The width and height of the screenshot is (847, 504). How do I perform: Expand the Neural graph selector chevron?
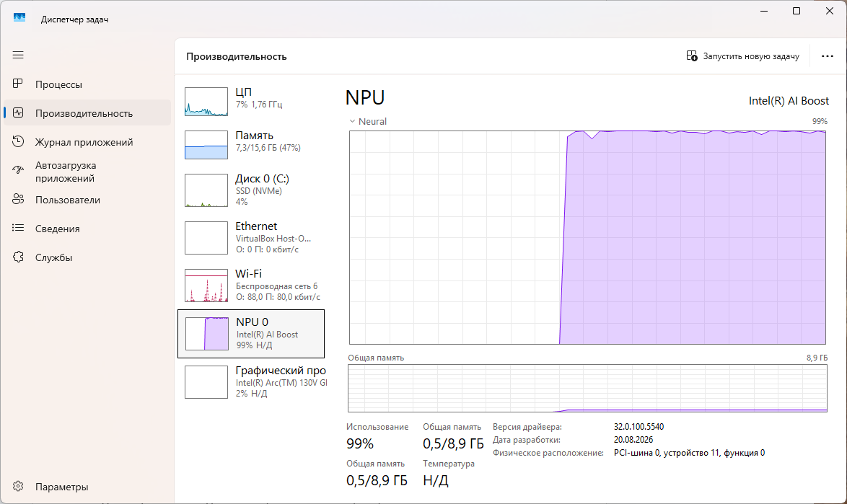click(352, 121)
